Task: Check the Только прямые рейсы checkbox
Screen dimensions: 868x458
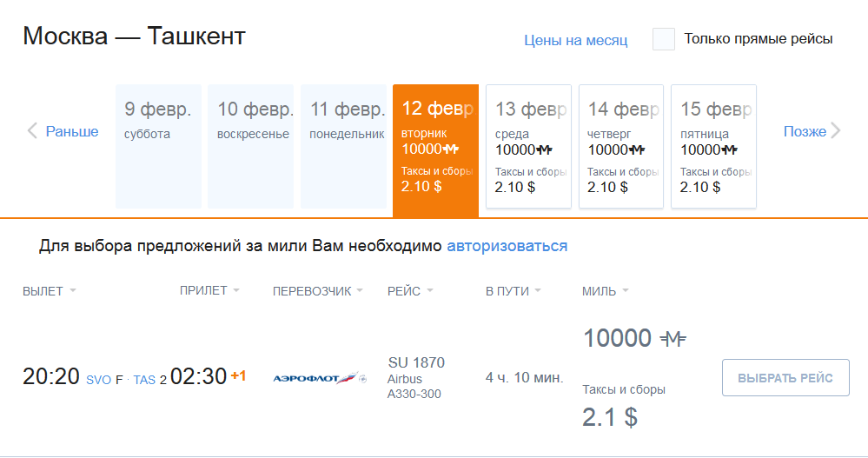Action: point(663,39)
